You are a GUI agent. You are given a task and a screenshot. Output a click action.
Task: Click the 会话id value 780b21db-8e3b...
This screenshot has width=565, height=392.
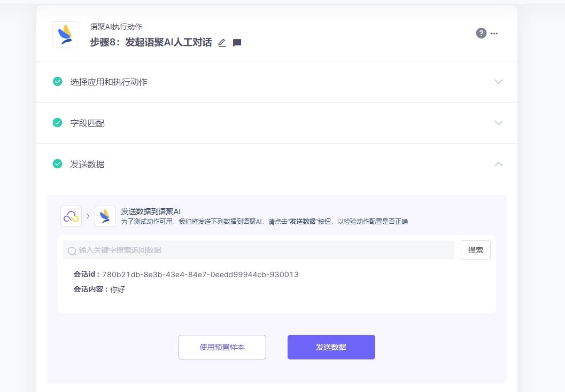pyautogui.click(x=200, y=275)
